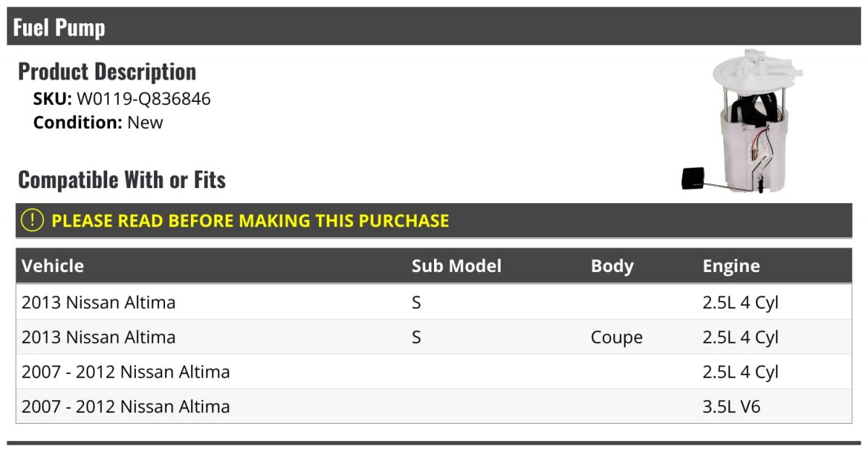Select the 2013 Nissan Altima Coupe row

(x=434, y=337)
